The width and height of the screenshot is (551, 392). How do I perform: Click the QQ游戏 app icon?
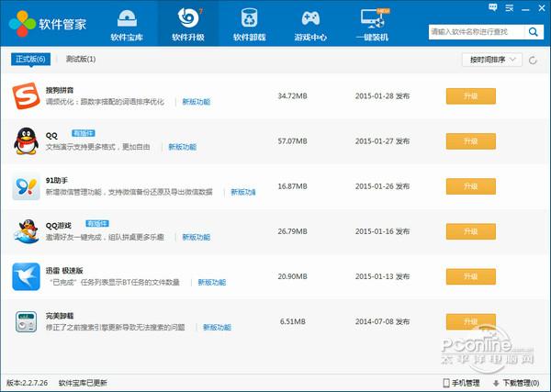26,231
